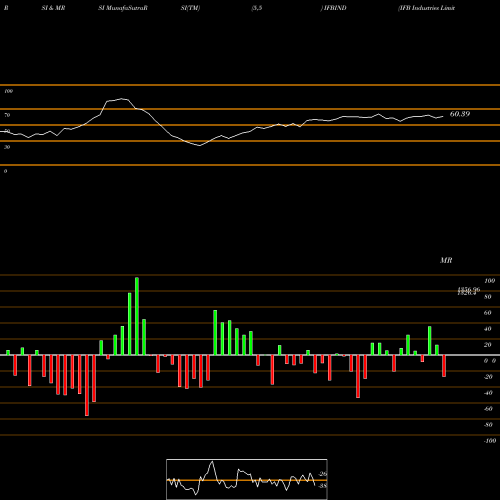Select the last red bar of MR histogram

click(444, 366)
